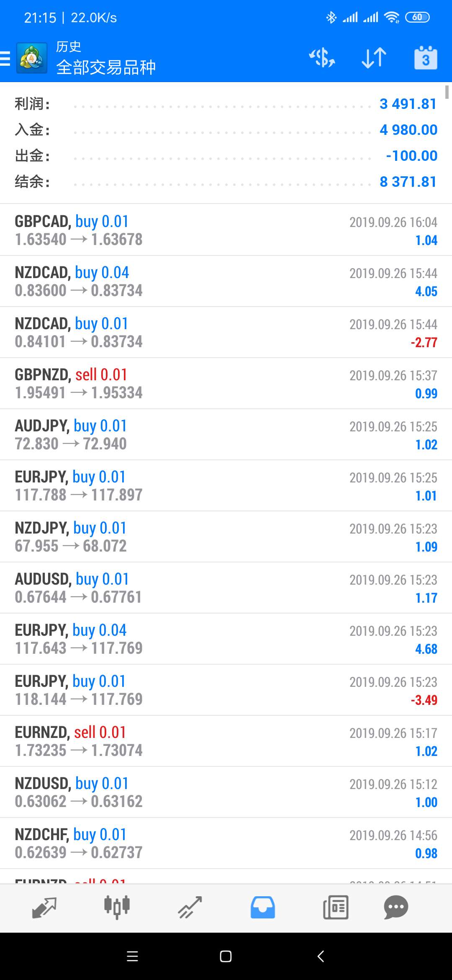Tap the 全部交易品种 title dropdown

coord(106,67)
